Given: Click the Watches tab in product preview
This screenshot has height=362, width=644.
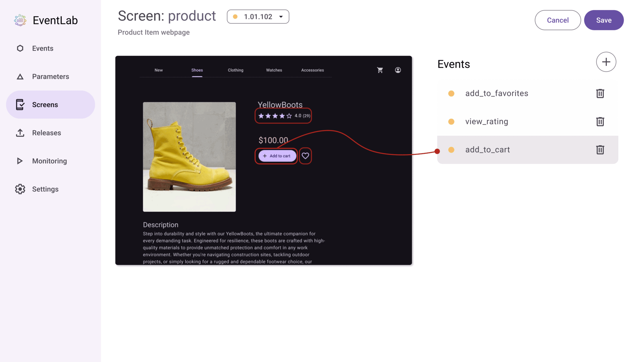Looking at the screenshot, I should (274, 70).
